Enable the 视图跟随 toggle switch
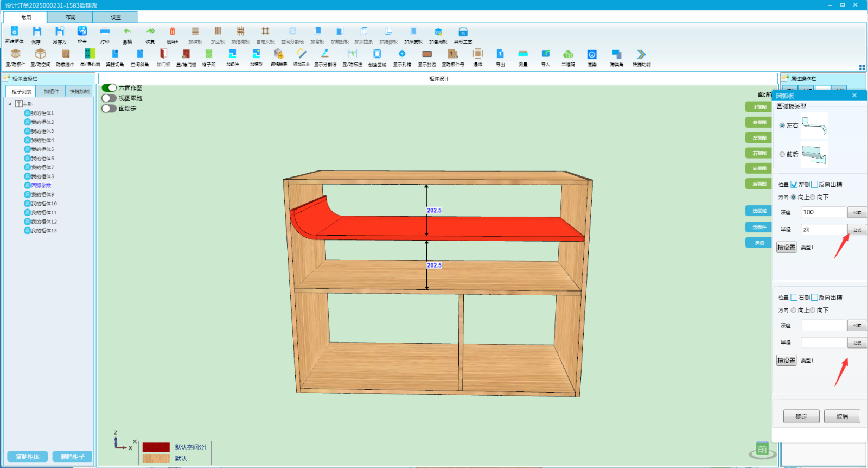868x468 pixels. (109, 98)
